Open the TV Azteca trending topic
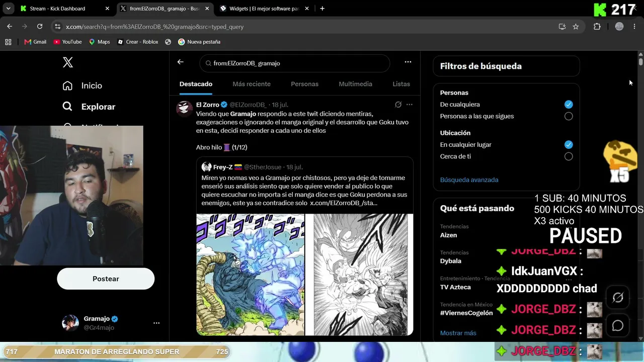Image resolution: width=644 pixels, height=362 pixels. [x=455, y=287]
